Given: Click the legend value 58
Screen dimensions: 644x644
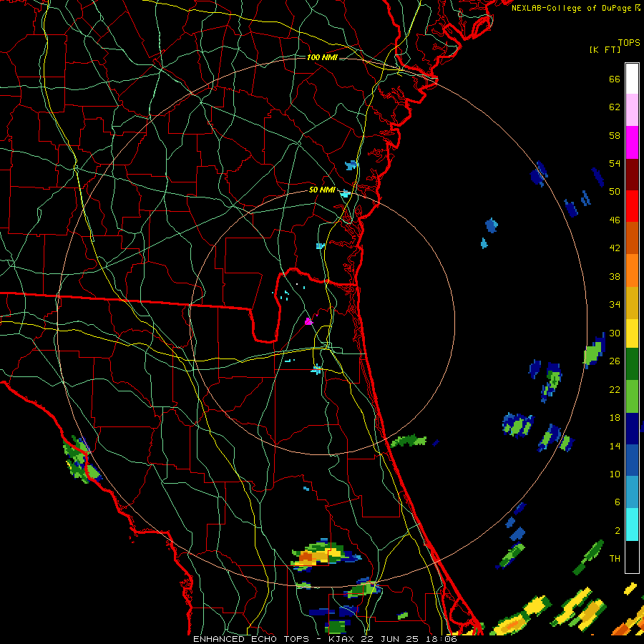Looking at the screenshot, I should point(615,135).
